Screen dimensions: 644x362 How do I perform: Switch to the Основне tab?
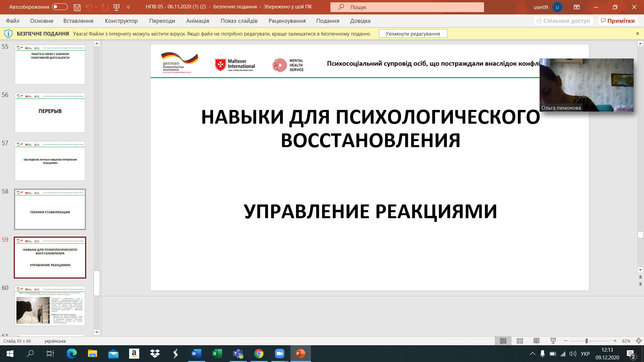pyautogui.click(x=42, y=21)
